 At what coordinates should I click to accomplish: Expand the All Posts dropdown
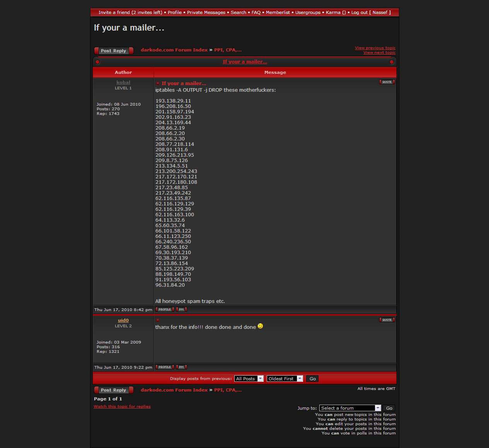coord(249,379)
